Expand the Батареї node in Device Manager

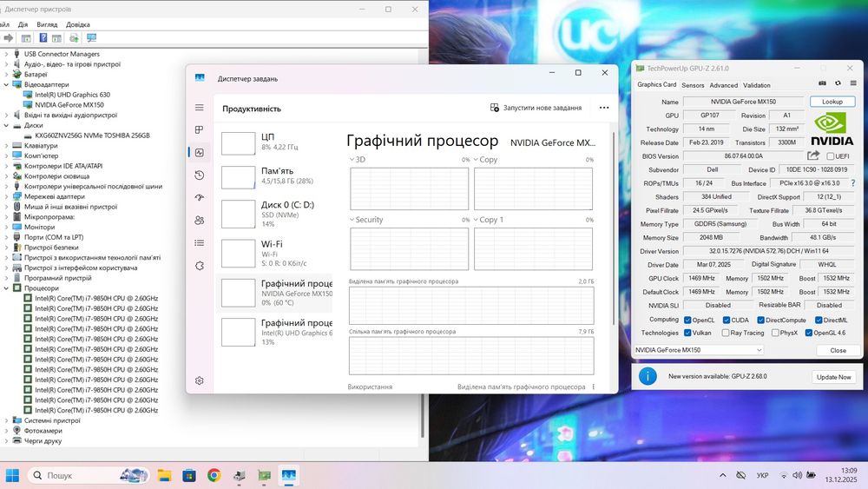6,74
